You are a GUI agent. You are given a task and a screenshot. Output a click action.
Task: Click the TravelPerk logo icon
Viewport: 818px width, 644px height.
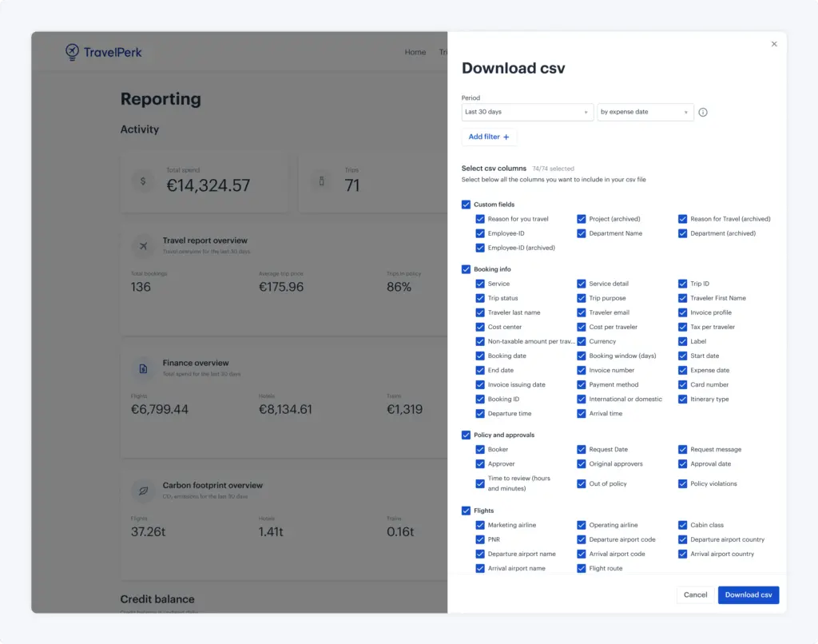pyautogui.click(x=72, y=52)
